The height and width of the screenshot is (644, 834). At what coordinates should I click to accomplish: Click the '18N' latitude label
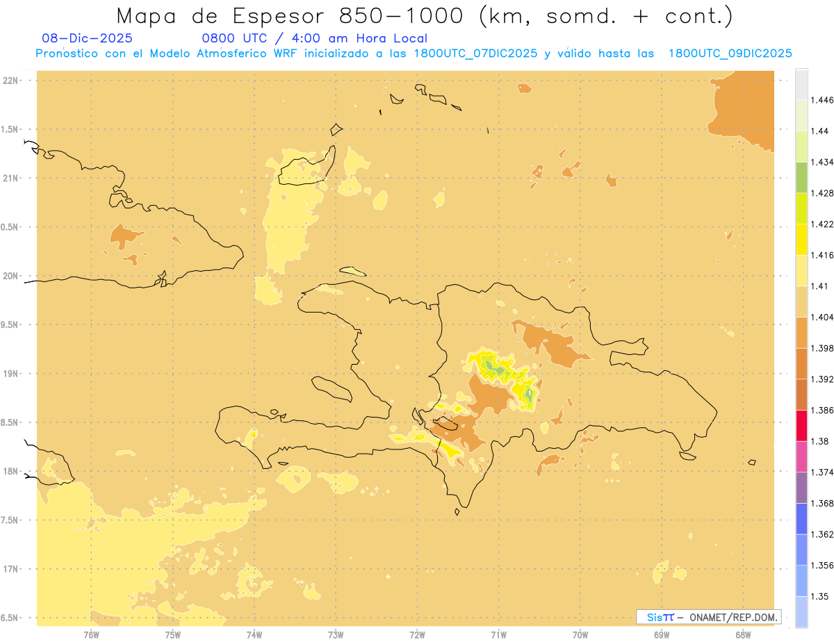click(12, 472)
